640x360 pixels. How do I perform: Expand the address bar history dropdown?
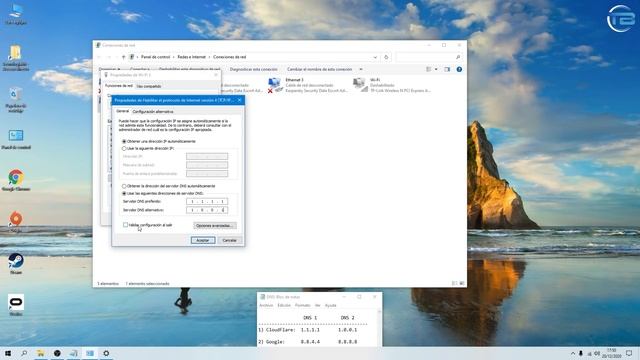375,57
